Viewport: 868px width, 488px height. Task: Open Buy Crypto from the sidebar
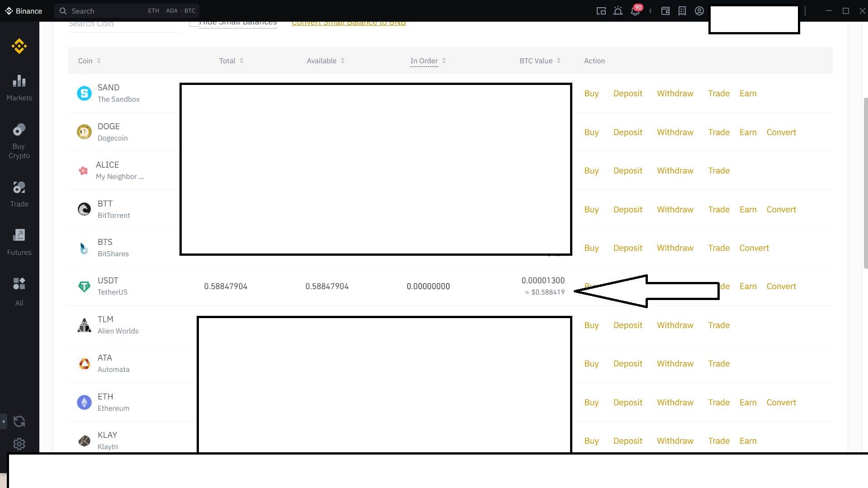pos(19,141)
